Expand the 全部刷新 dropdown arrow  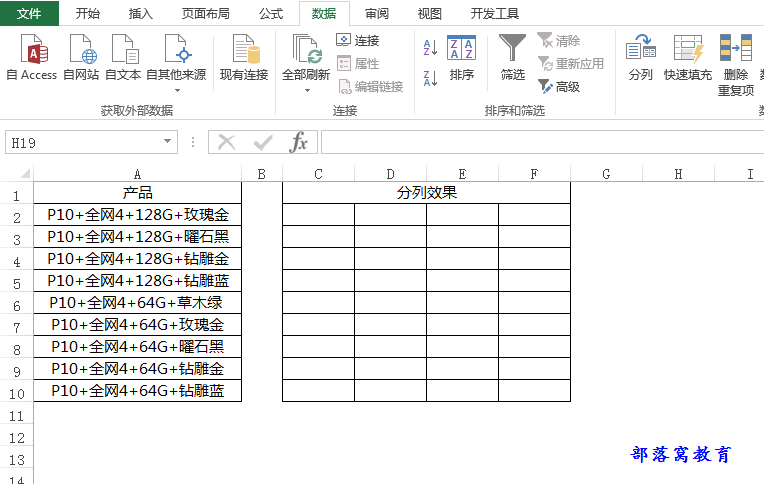coord(307,90)
